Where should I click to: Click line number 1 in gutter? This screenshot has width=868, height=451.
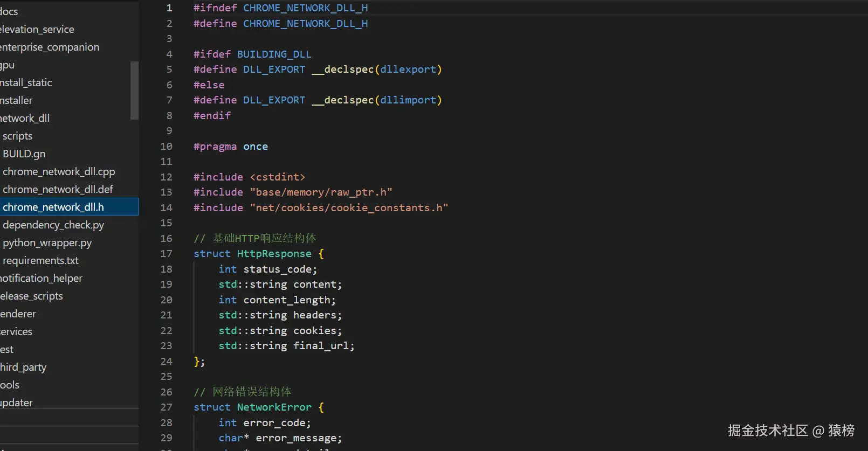pos(169,8)
